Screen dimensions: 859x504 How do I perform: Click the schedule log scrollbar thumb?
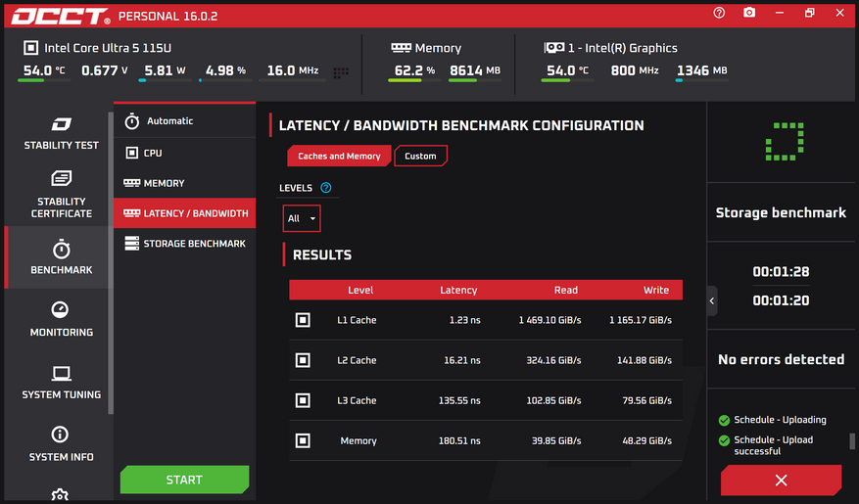(852, 441)
